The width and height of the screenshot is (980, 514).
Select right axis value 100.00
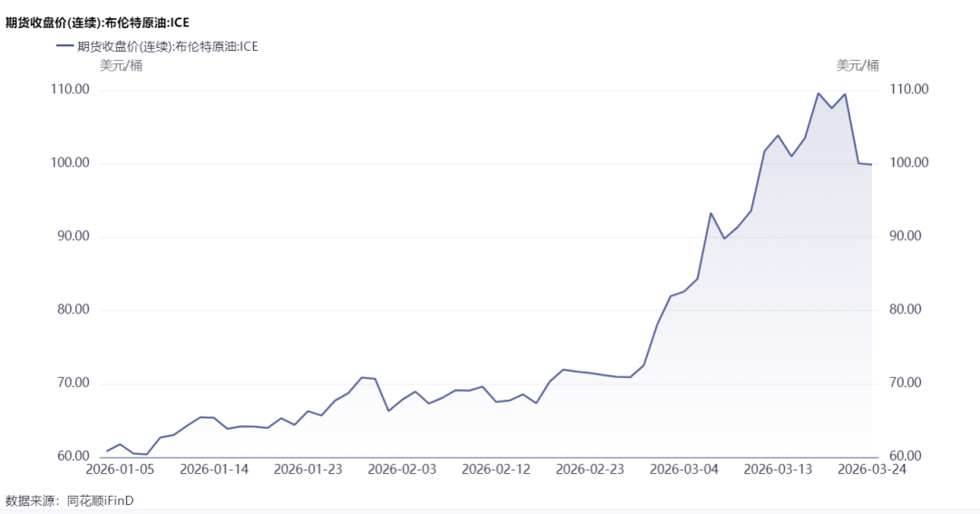[x=908, y=162]
